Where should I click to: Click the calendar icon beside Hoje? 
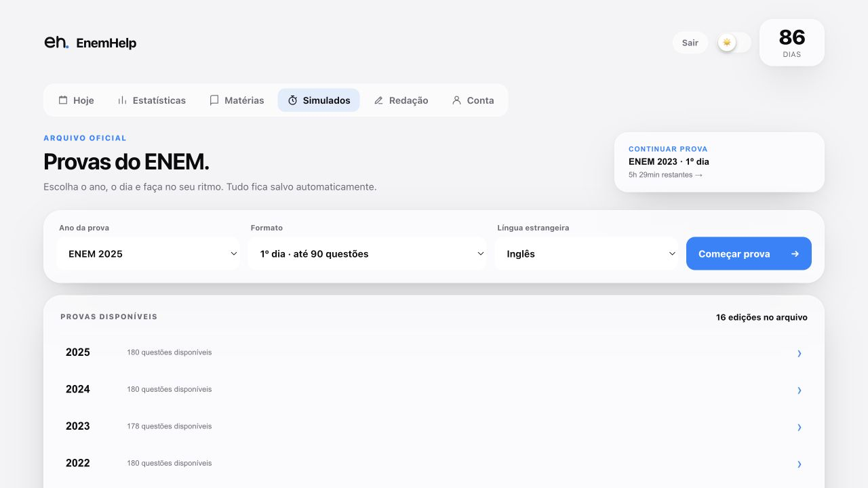63,100
